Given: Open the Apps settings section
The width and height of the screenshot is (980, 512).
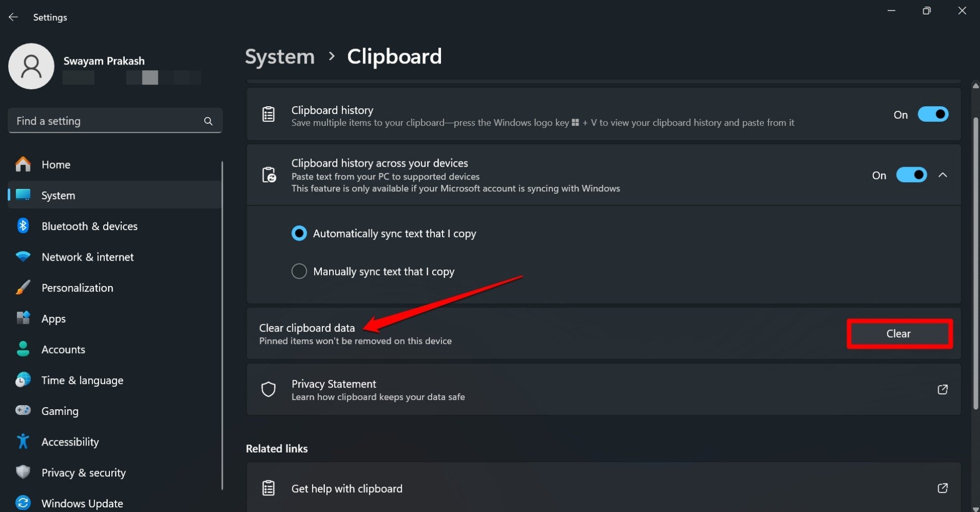Looking at the screenshot, I should [54, 318].
